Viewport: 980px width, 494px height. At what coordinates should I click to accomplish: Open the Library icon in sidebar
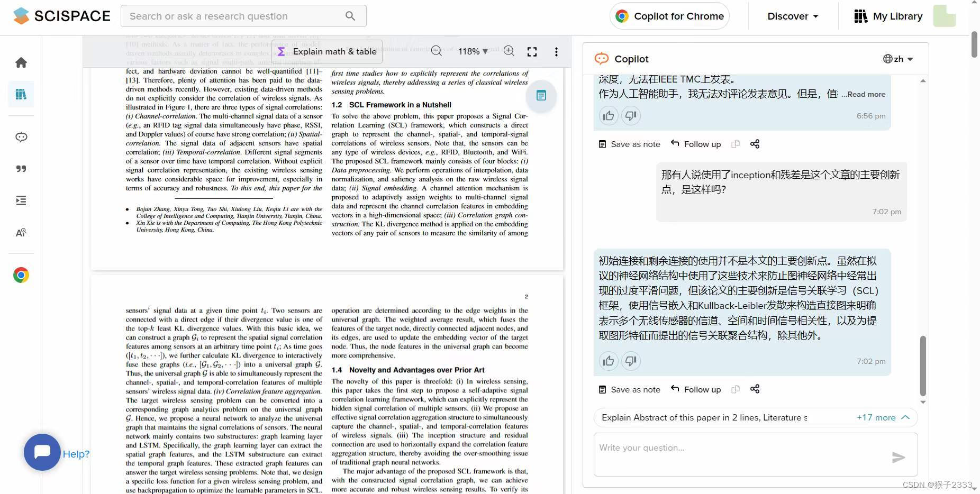(x=21, y=94)
